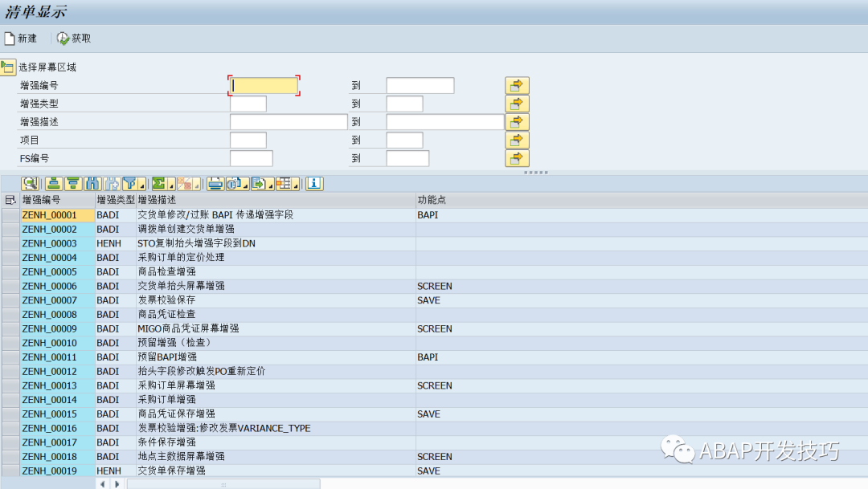Open multiple selection for 项目

pos(517,140)
